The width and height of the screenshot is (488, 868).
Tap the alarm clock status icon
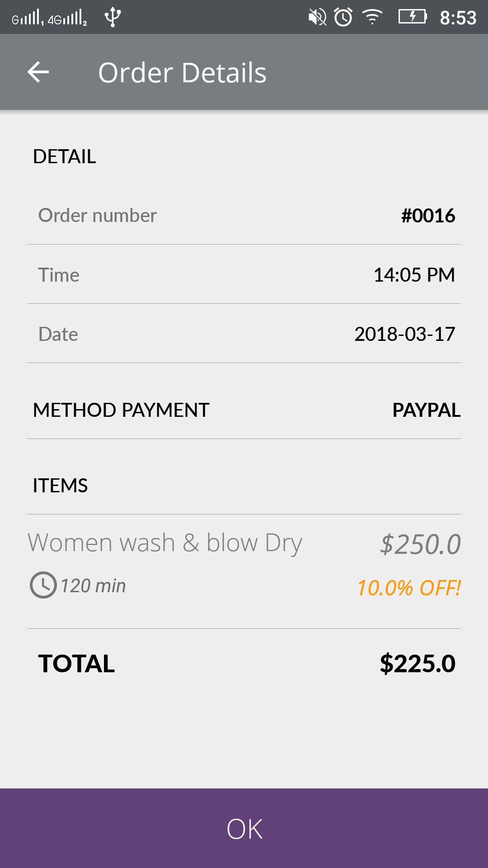click(x=343, y=17)
